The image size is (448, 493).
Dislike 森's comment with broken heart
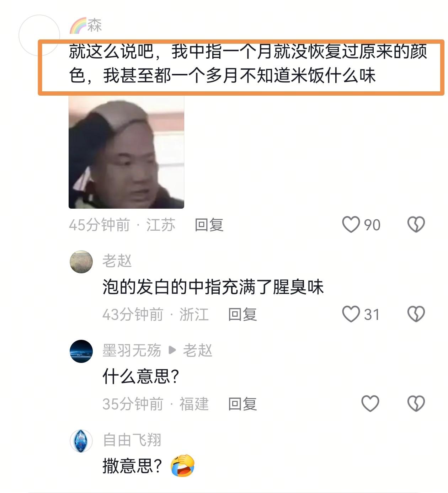coord(416,225)
